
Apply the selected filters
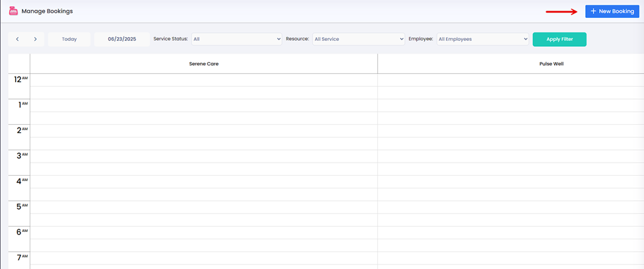559,40
